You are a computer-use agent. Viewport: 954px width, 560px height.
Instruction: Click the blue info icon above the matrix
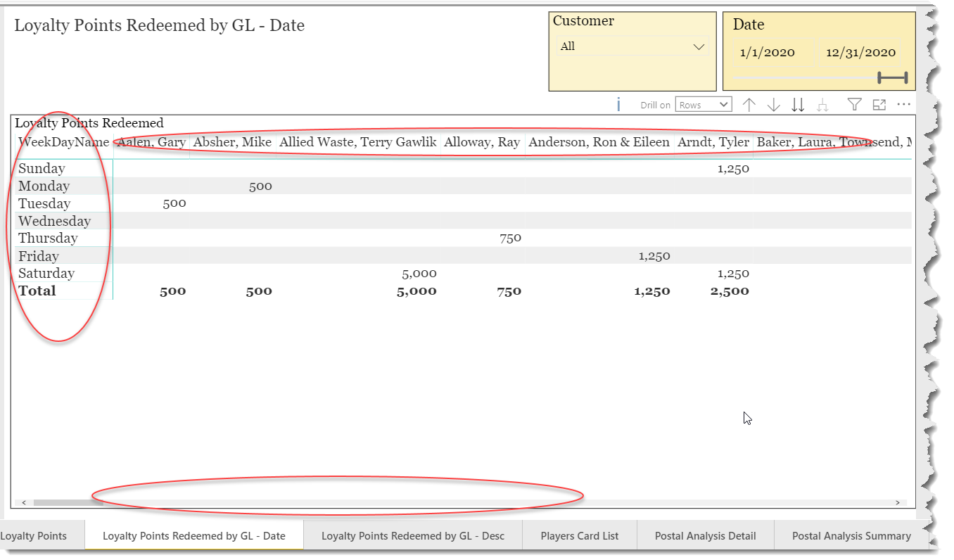[618, 105]
